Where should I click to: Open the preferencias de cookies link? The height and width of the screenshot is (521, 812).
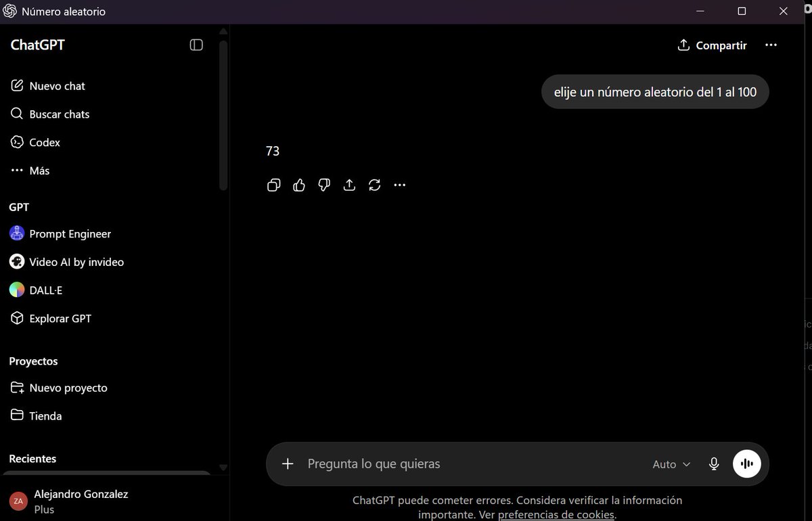[x=556, y=514]
